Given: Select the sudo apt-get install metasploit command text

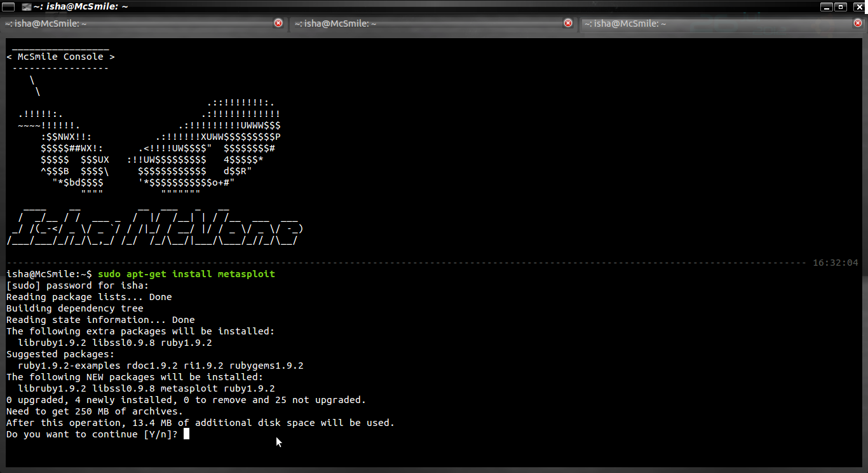Looking at the screenshot, I should coord(187,273).
